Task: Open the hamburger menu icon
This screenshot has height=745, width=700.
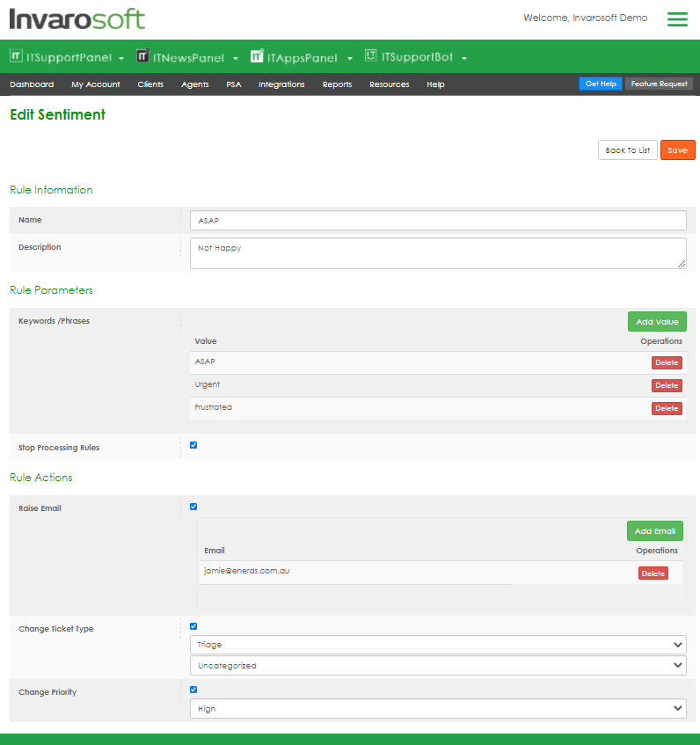Action: 677,18
